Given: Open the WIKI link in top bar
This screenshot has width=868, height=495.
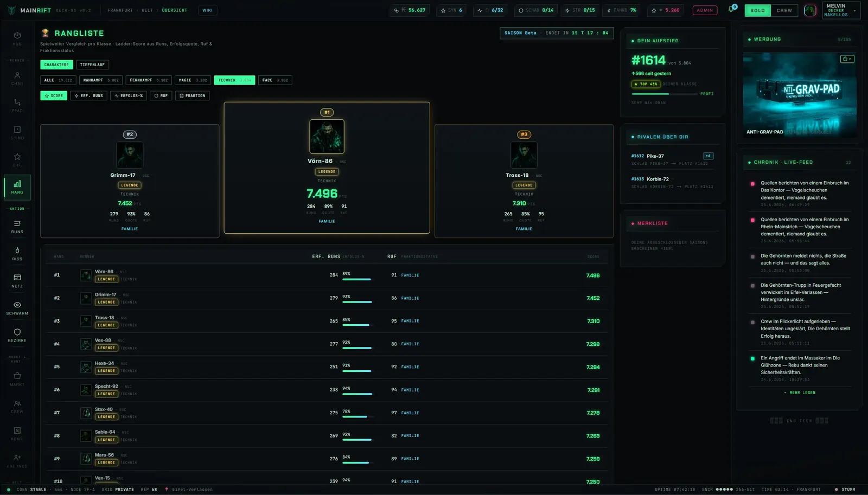Looking at the screenshot, I should click(207, 10).
